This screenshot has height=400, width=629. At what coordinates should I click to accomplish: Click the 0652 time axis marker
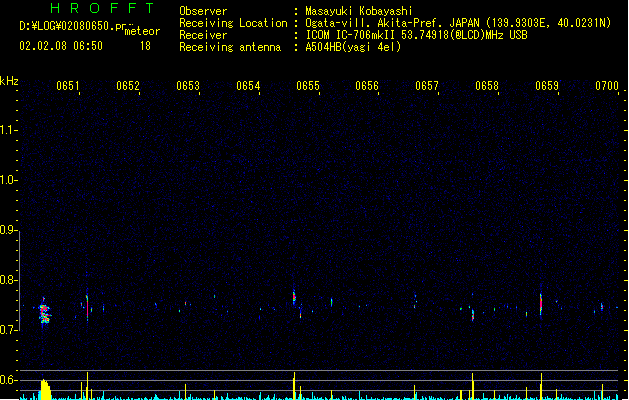pyautogui.click(x=128, y=86)
